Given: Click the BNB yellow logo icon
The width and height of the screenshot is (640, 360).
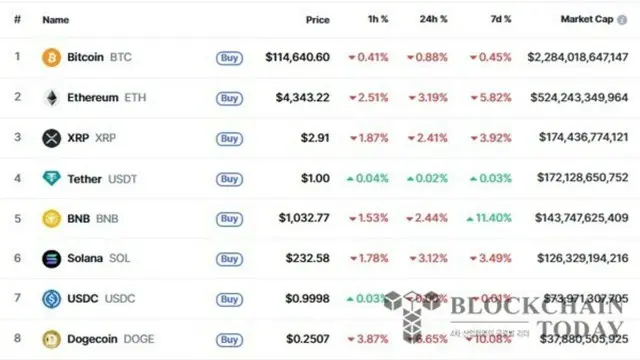Looking at the screenshot, I should [51, 218].
